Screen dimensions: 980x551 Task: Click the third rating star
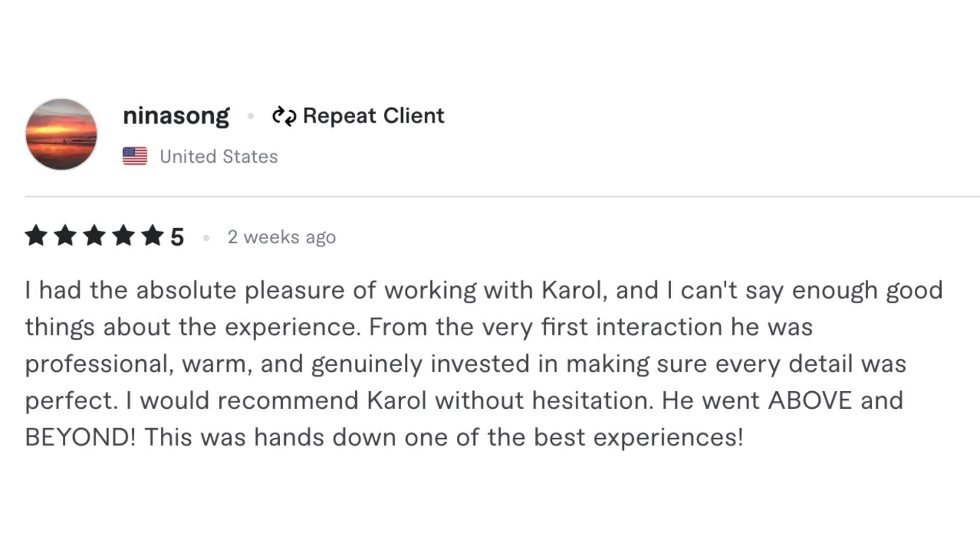point(94,236)
